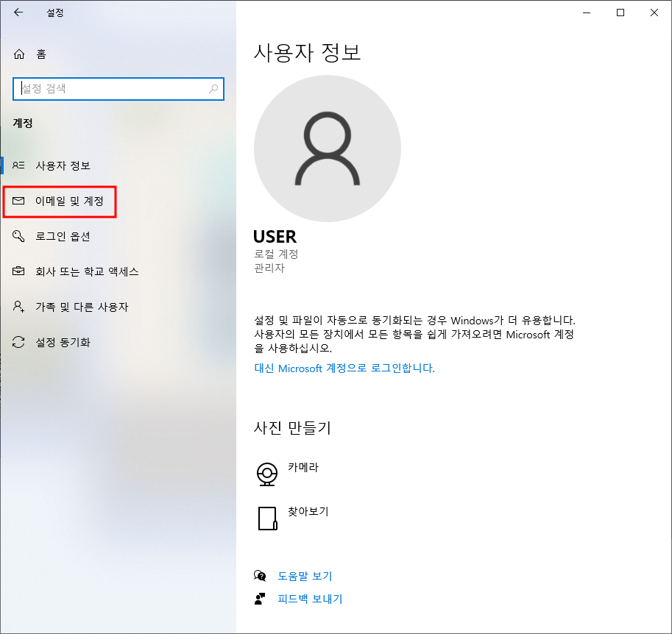The width and height of the screenshot is (672, 634).
Task: Click the key icon for 로그인 옵션
Action: pyautogui.click(x=18, y=236)
